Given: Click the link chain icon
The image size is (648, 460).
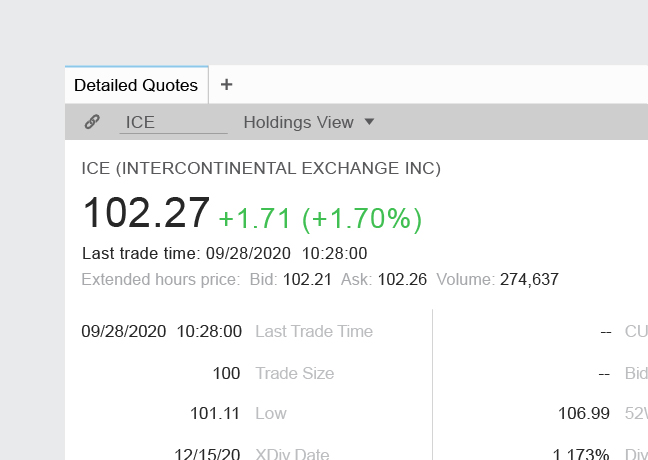Looking at the screenshot, I should click(x=92, y=122).
